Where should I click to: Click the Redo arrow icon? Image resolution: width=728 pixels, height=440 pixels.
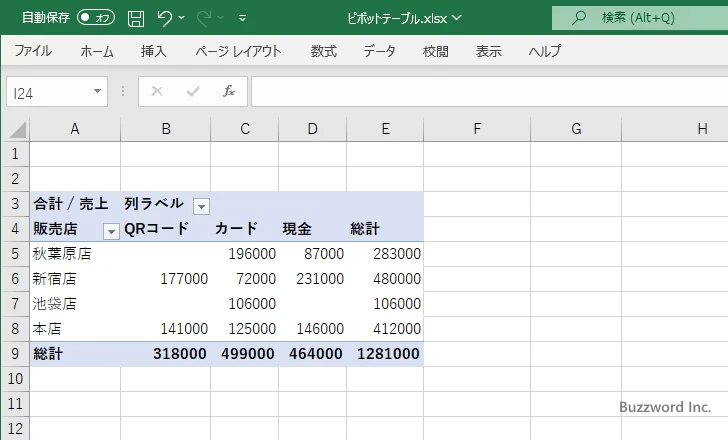[203, 18]
